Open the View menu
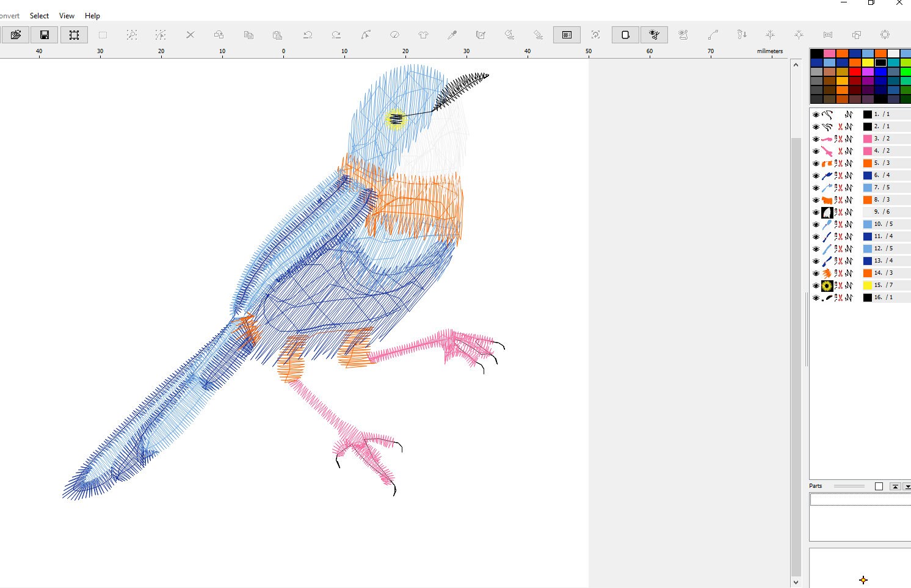The height and width of the screenshot is (588, 911). click(66, 15)
